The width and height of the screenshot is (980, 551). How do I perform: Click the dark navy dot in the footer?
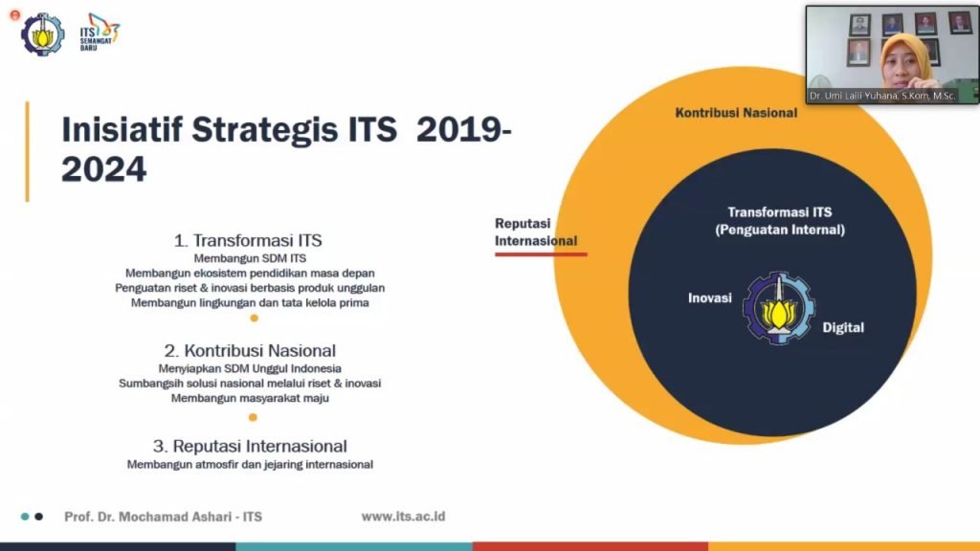click(39, 517)
